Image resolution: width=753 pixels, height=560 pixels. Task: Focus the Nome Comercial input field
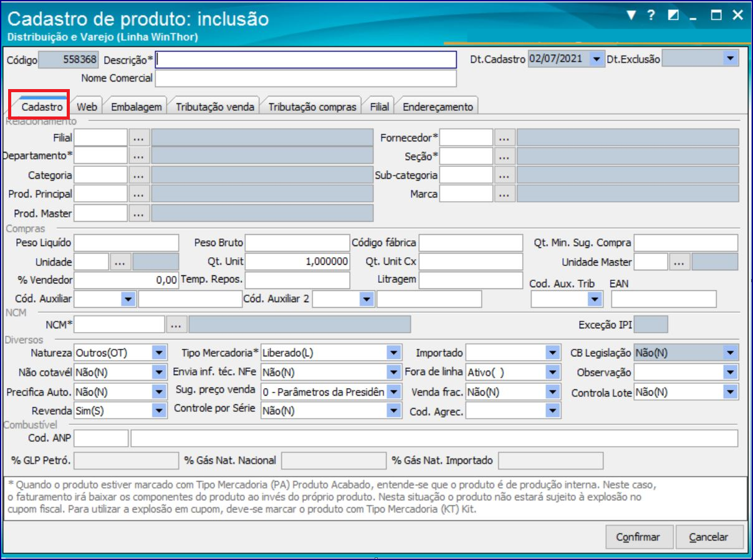(x=306, y=78)
